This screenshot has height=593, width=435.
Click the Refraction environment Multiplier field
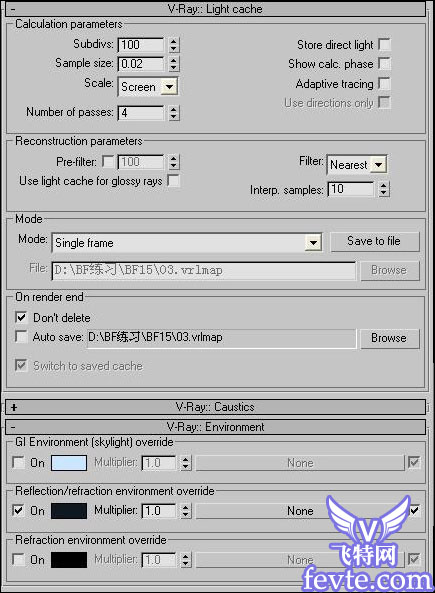coord(158,560)
